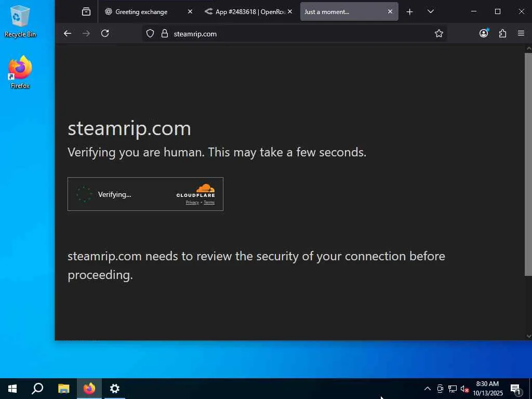Close the OpenRouter App tab

(290, 11)
